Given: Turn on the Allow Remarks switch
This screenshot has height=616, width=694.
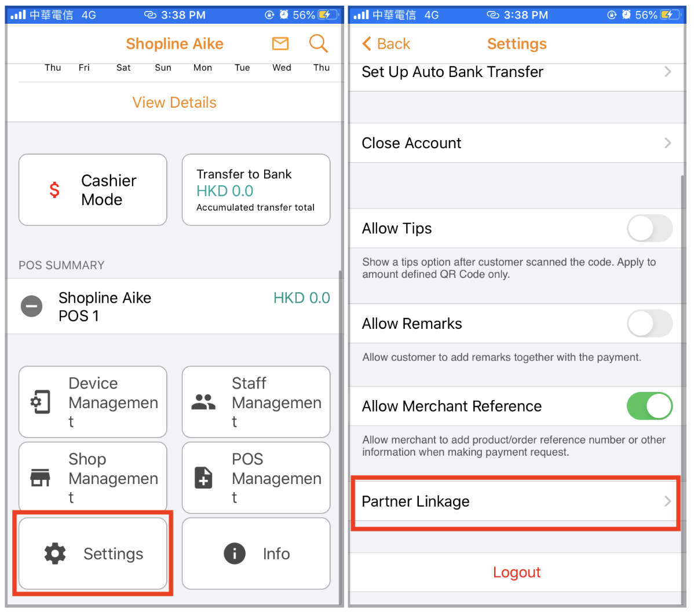Looking at the screenshot, I should click(649, 323).
